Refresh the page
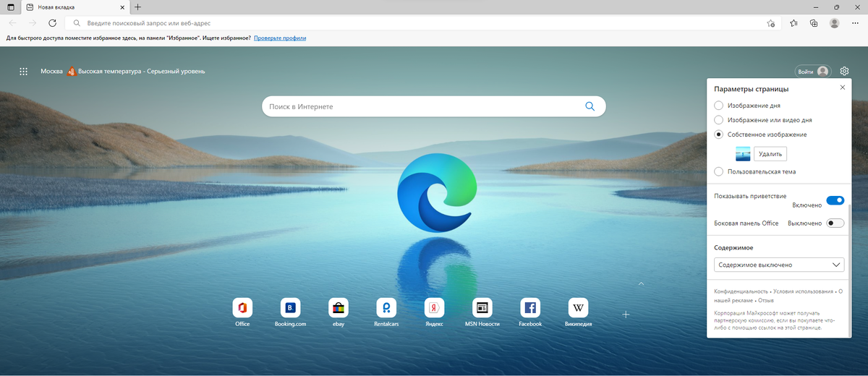 tap(52, 23)
